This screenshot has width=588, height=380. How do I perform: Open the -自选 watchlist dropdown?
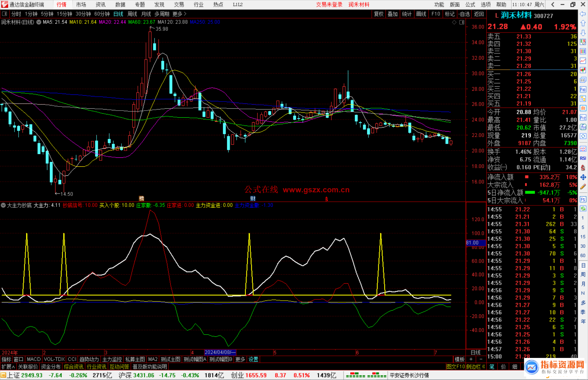(x=464, y=14)
